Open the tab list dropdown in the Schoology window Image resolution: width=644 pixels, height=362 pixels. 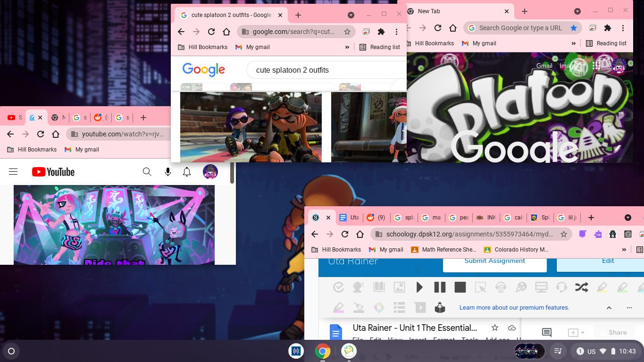click(628, 218)
